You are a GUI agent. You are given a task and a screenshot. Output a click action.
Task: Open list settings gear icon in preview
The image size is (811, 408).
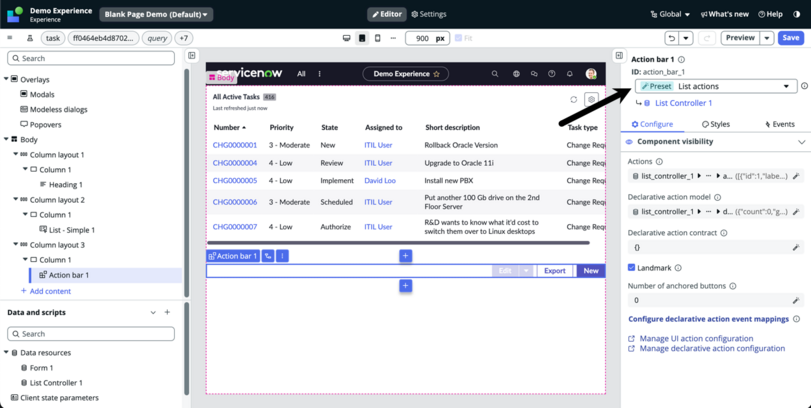click(x=591, y=99)
